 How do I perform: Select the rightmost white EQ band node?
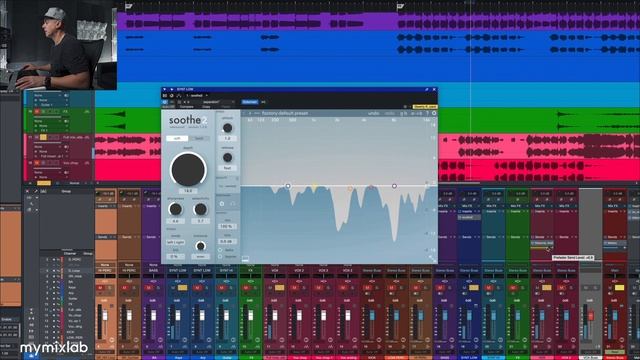click(x=394, y=186)
